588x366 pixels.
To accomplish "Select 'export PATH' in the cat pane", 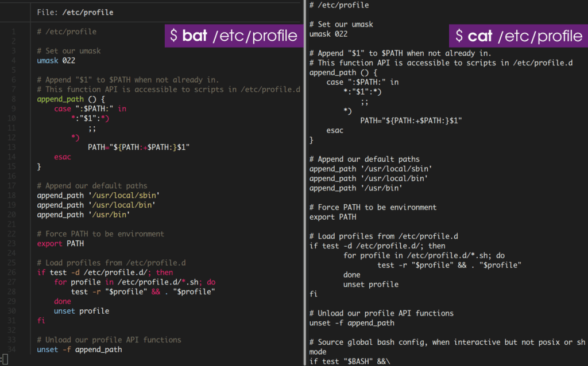I will coord(333,217).
